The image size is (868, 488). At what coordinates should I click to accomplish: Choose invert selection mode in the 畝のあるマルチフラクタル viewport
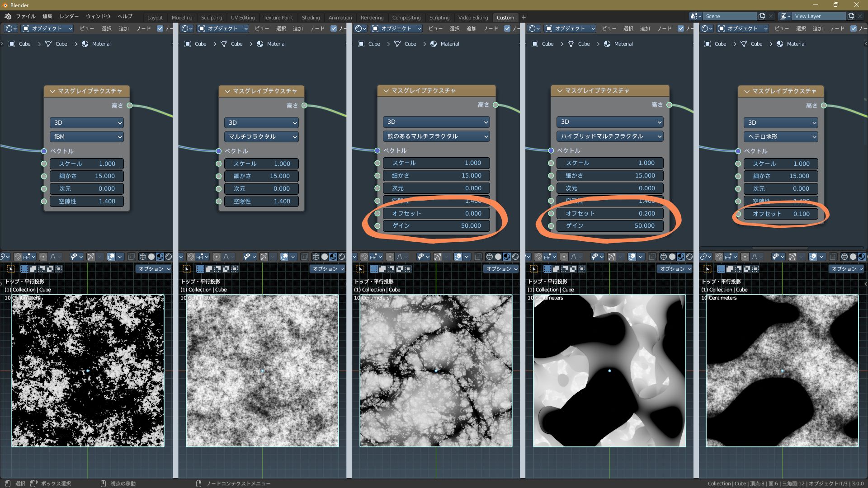click(x=400, y=269)
